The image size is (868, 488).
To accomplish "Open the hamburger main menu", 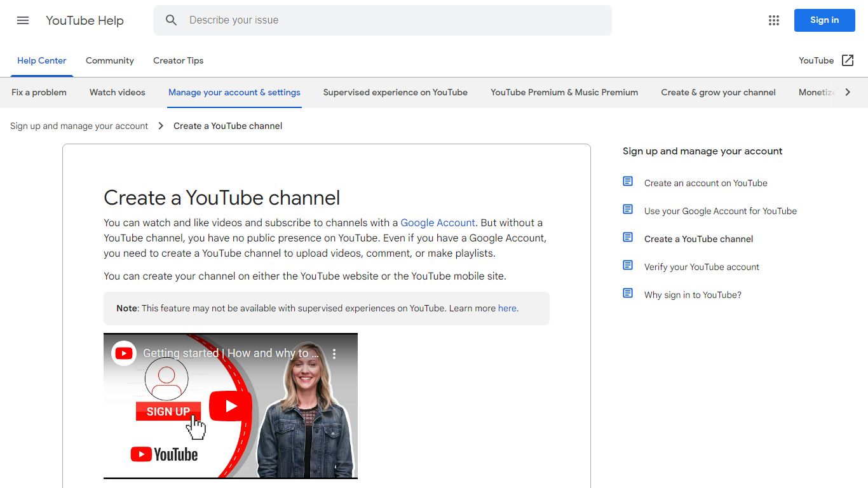I will (x=23, y=20).
